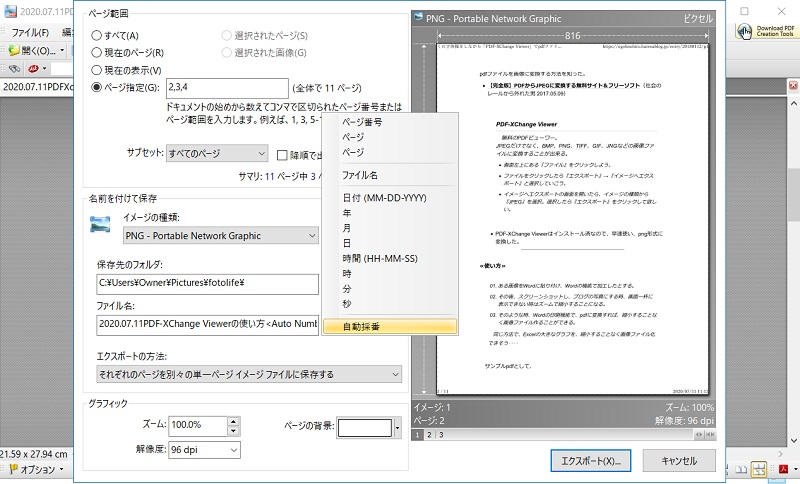Select the 選択された画像(G) radio button
800x484 pixels.
227,53
